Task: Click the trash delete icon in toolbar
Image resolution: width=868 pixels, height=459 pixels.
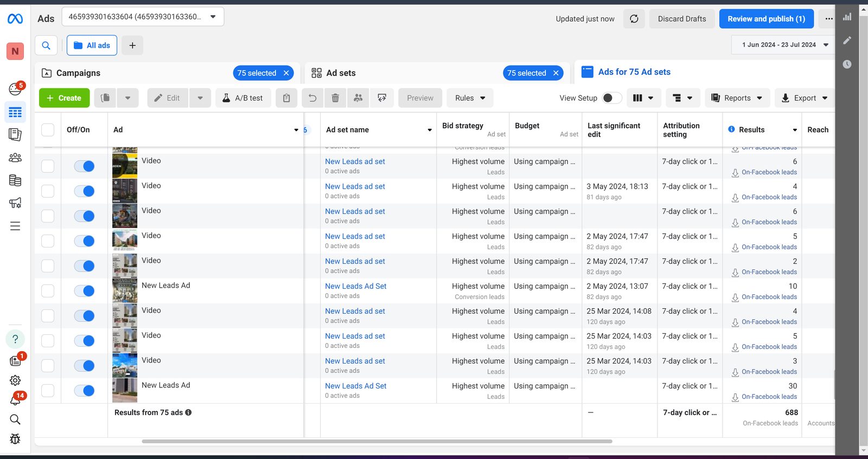Action: coord(335,98)
